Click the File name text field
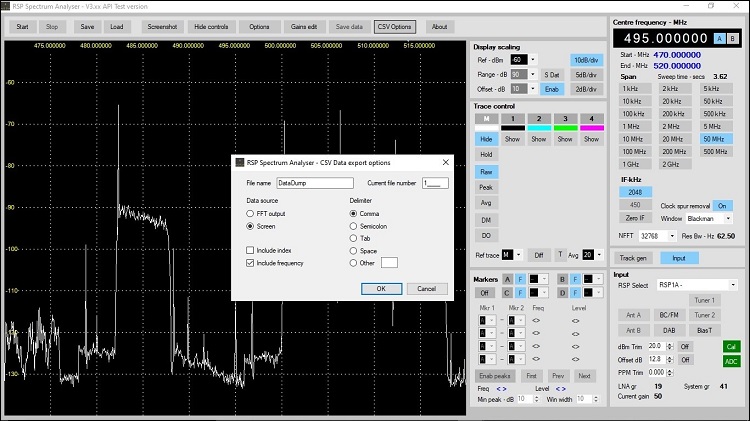 click(x=316, y=183)
